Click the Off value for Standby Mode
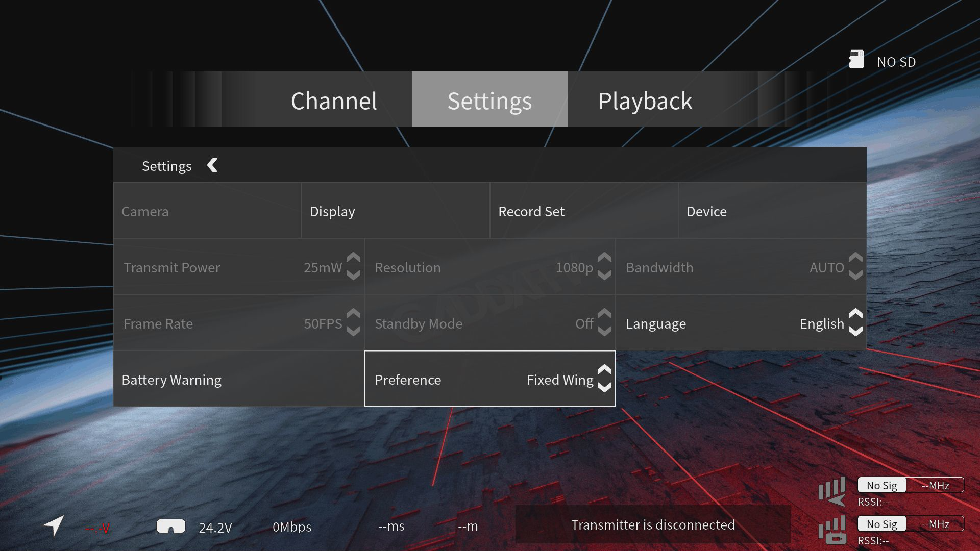The height and width of the screenshot is (551, 980). tap(584, 323)
